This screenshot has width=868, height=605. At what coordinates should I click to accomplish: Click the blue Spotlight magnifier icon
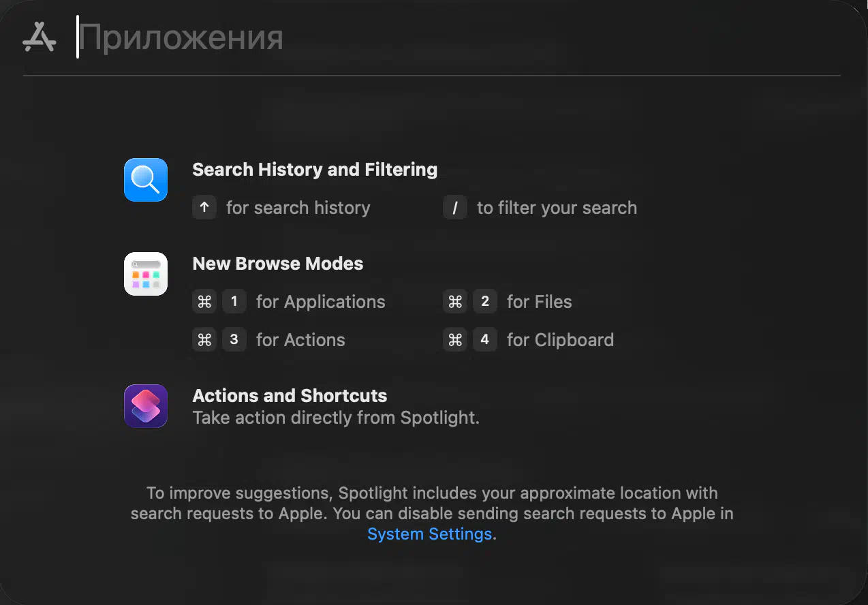click(x=146, y=180)
